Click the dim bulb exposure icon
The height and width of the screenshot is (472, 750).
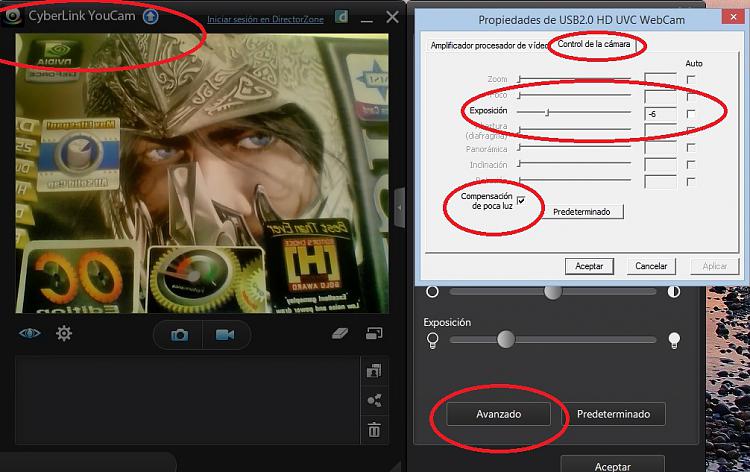[x=432, y=340]
